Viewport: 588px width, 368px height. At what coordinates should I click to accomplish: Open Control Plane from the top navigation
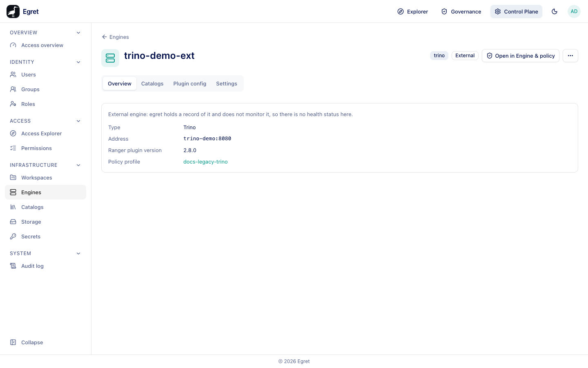(x=516, y=11)
